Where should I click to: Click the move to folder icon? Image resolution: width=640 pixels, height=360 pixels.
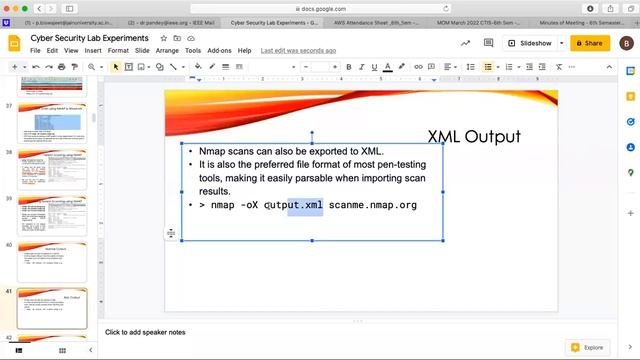[177, 38]
